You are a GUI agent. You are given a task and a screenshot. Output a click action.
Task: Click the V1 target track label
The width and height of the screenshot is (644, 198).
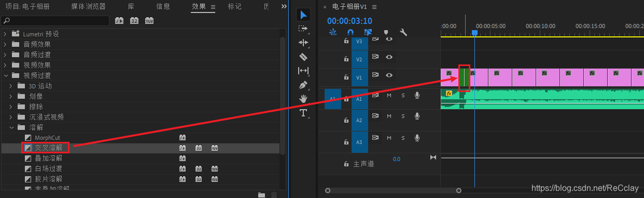tap(359, 78)
